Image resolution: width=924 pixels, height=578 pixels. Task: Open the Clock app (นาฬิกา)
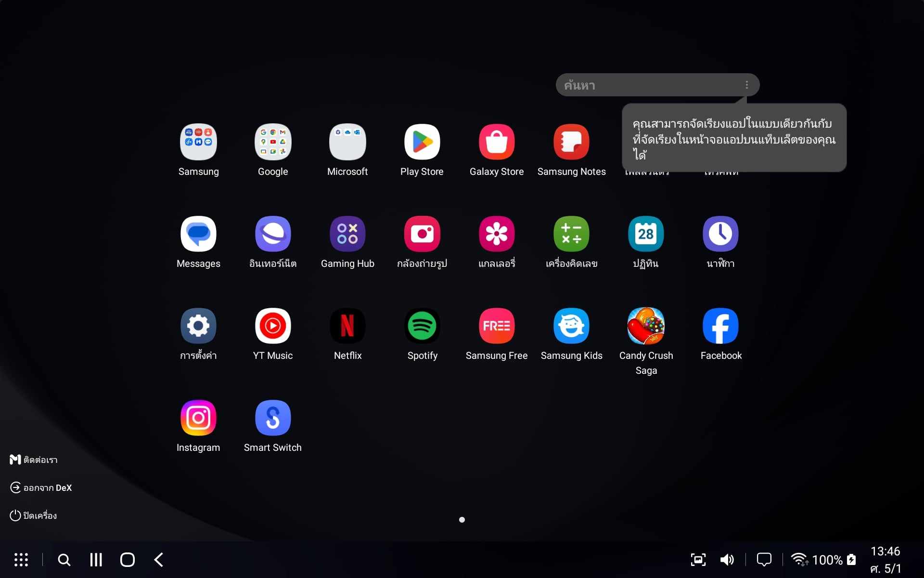(720, 234)
